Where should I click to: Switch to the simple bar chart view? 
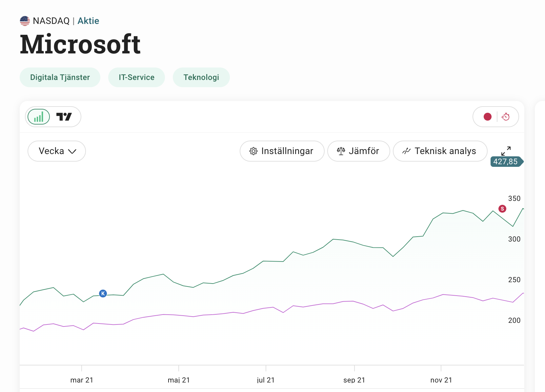click(x=39, y=117)
